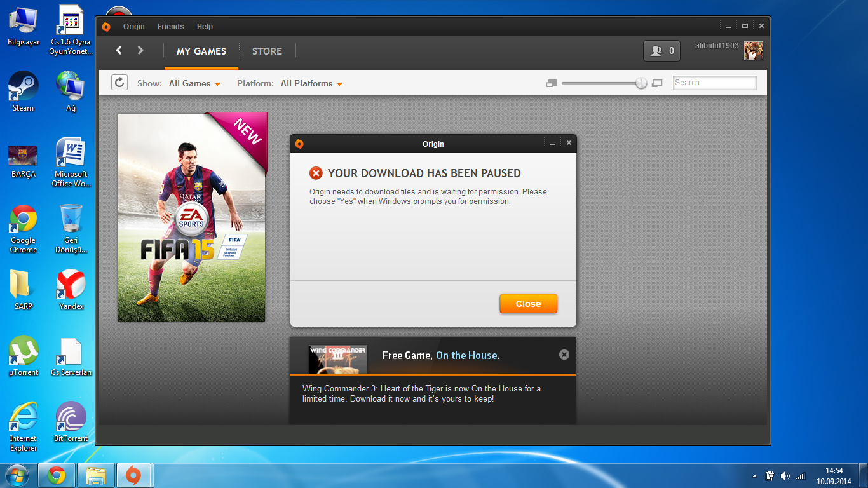Open File Explorer from taskbar

click(96, 475)
